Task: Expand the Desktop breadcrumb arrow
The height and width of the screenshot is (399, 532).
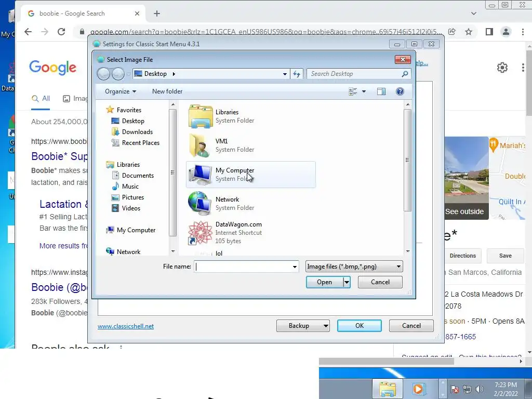Action: [x=174, y=74]
